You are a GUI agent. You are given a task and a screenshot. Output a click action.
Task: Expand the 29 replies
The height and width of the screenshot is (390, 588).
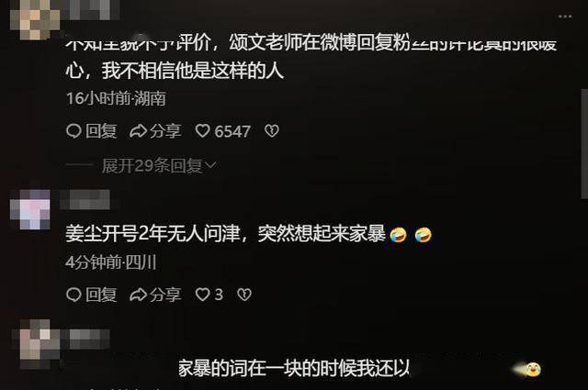153,165
